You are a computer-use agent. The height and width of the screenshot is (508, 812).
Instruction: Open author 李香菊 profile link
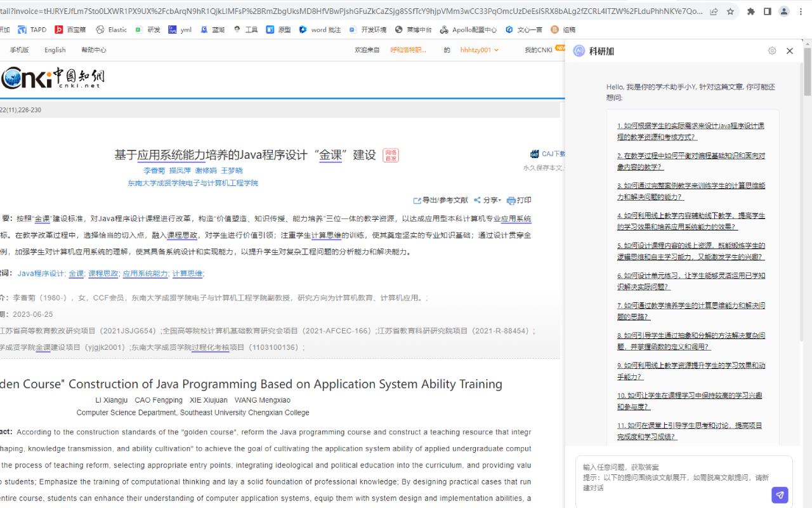point(154,171)
